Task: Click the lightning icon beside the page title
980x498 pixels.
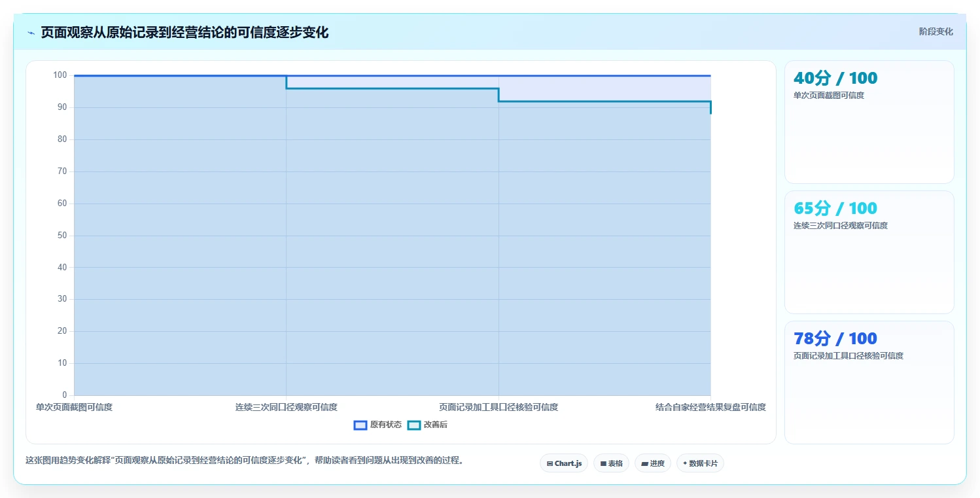Action: click(31, 33)
